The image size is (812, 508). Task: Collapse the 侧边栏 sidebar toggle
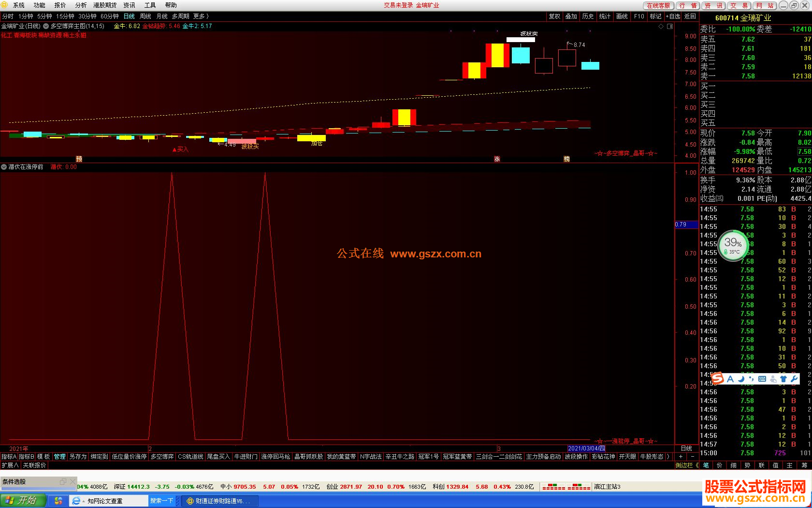pos(687,465)
